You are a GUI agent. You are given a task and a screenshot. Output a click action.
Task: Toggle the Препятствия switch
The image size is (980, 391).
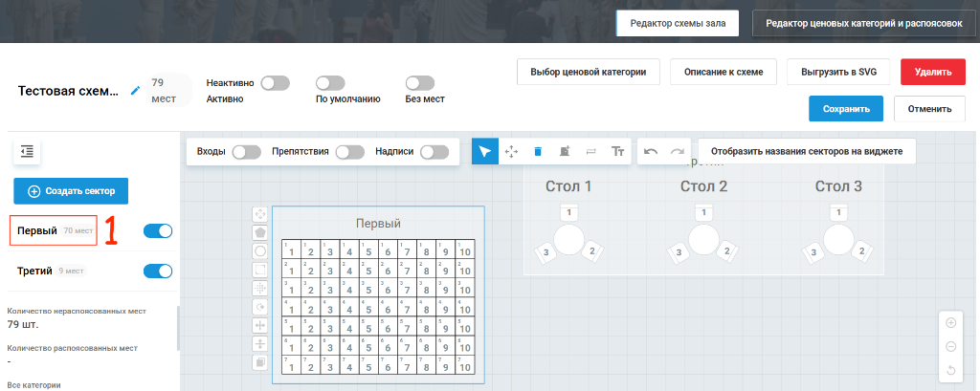(x=350, y=152)
